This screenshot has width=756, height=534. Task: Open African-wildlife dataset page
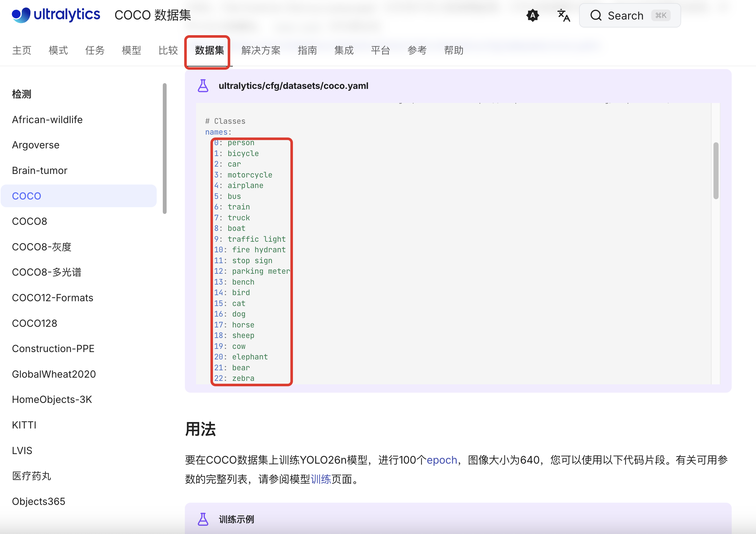[47, 120]
